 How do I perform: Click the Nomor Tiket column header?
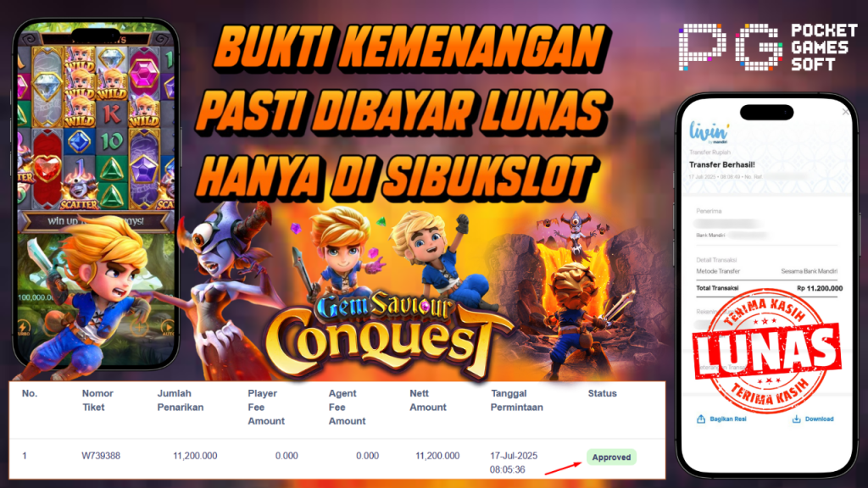point(97,400)
